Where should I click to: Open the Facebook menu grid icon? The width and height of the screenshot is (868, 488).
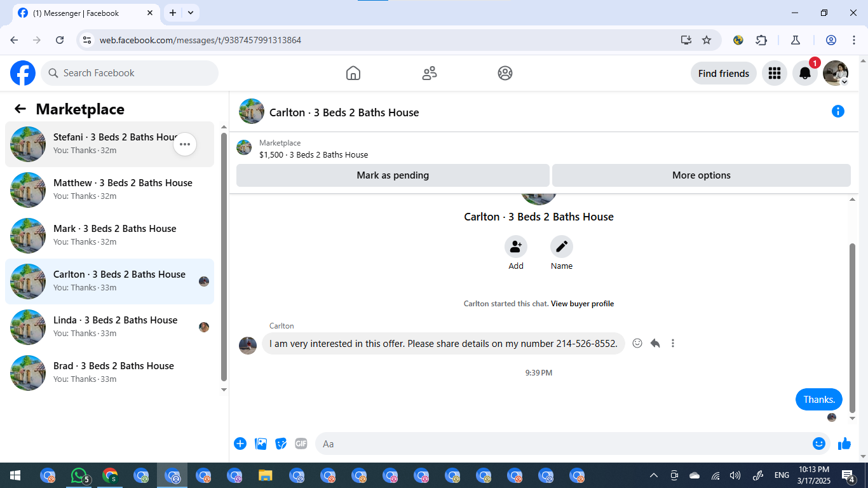[774, 73]
